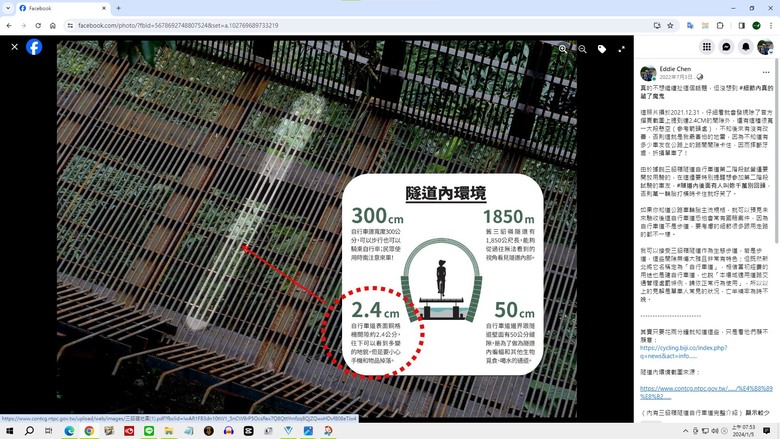Open Messenger chats
The height and width of the screenshot is (439, 780).
(726, 47)
